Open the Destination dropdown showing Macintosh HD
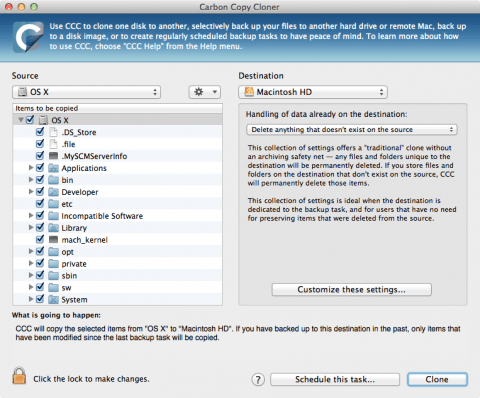Viewport: 480px width, 398px height. (x=313, y=92)
